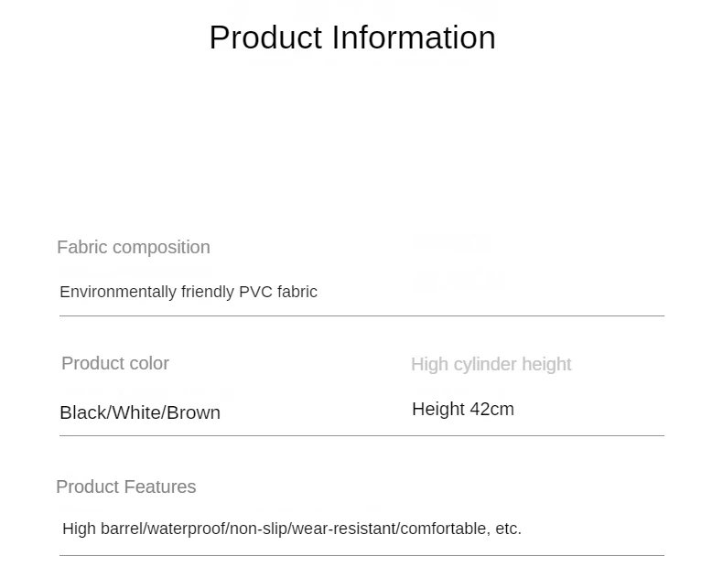Image resolution: width=723 pixels, height=588 pixels.
Task: Click the divider line below fabric composition
Action: (361, 315)
